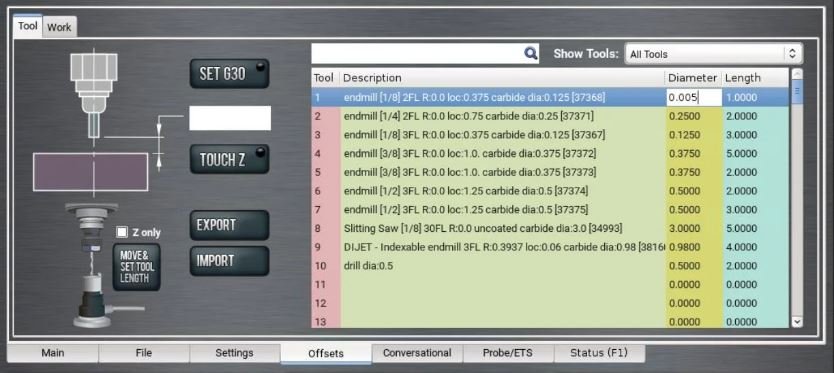Select the Offsets tab

(326, 353)
